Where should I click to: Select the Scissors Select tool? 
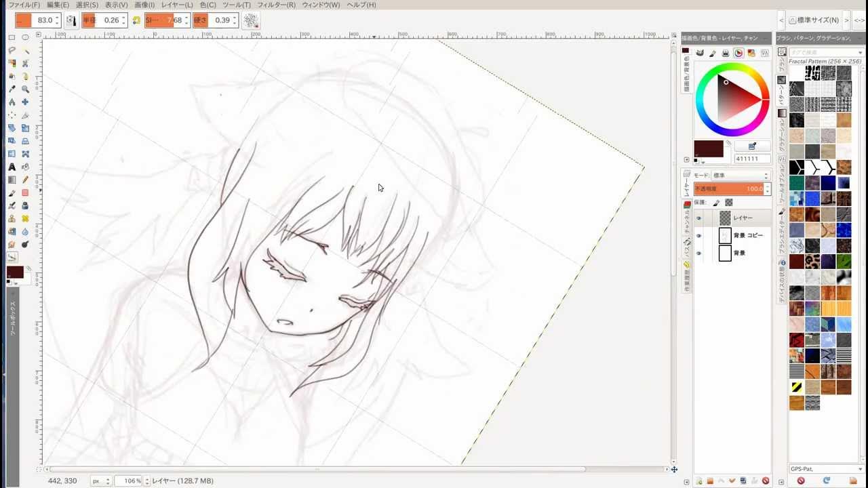pyautogui.click(x=25, y=64)
